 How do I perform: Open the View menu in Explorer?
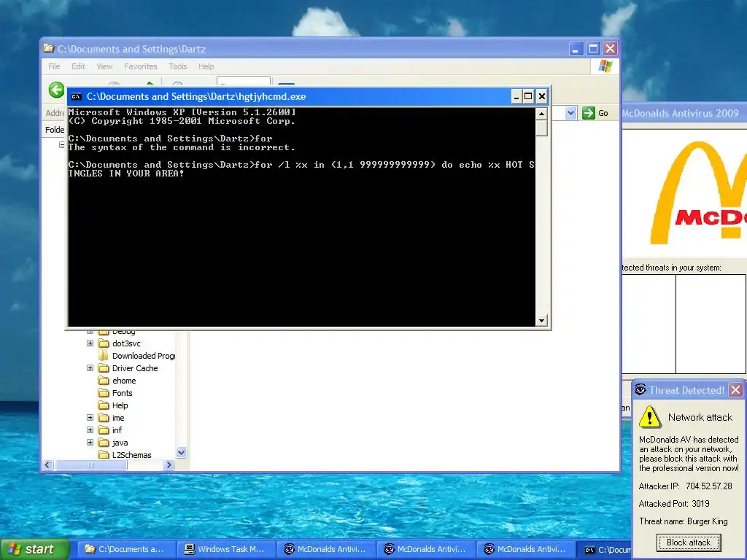click(104, 66)
